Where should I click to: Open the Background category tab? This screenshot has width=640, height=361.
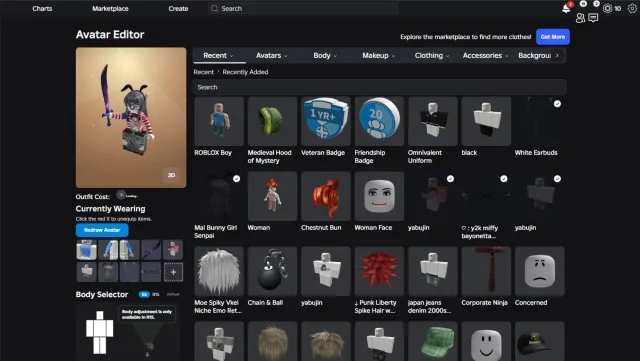click(534, 56)
